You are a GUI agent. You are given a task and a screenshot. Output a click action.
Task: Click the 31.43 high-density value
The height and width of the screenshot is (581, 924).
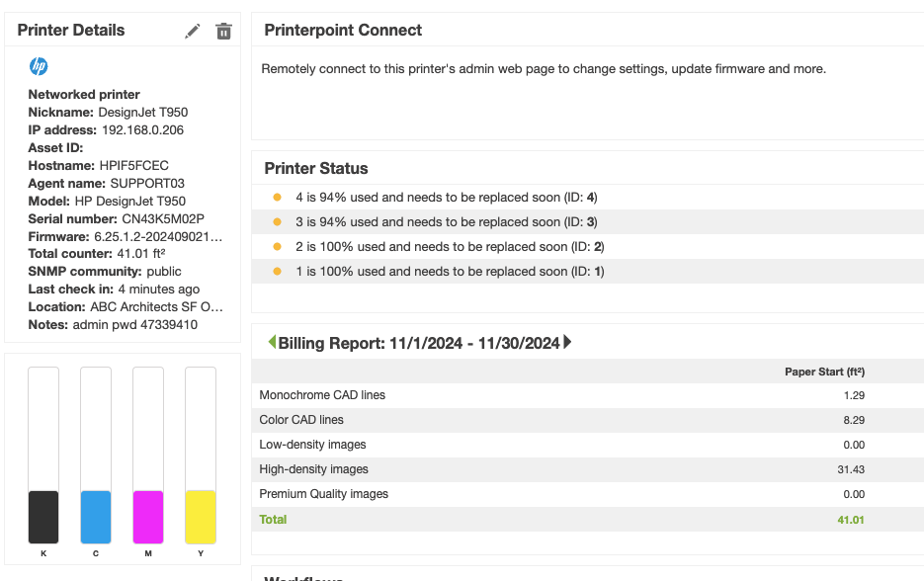[x=851, y=469]
